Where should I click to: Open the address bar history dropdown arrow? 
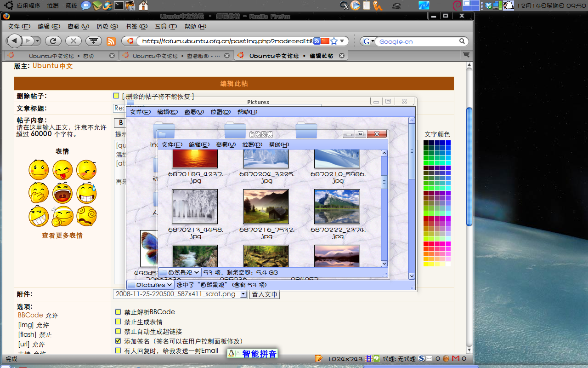point(342,41)
